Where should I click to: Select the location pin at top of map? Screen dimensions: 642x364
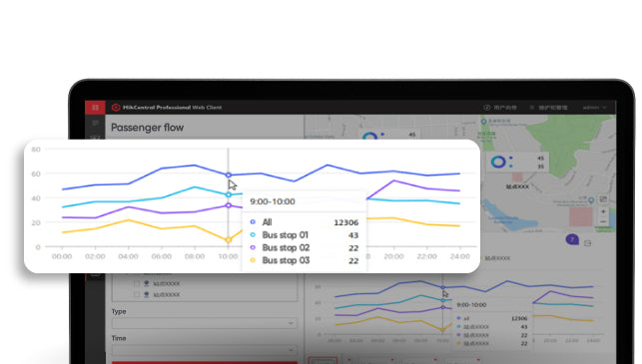pyautogui.click(x=483, y=122)
